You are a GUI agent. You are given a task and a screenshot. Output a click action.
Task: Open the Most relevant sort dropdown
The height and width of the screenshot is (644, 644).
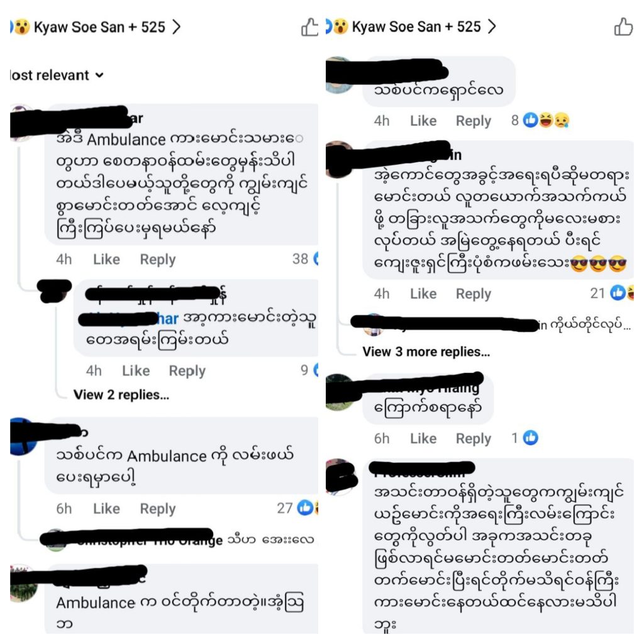[x=57, y=75]
